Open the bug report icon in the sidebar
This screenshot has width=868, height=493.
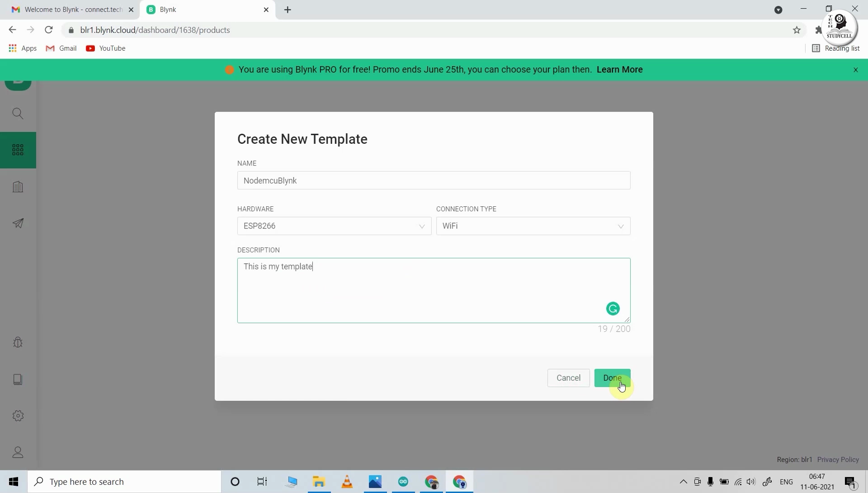tap(18, 342)
